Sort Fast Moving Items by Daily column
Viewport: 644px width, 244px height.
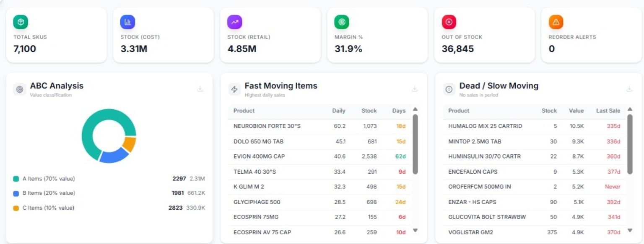pyautogui.click(x=339, y=111)
